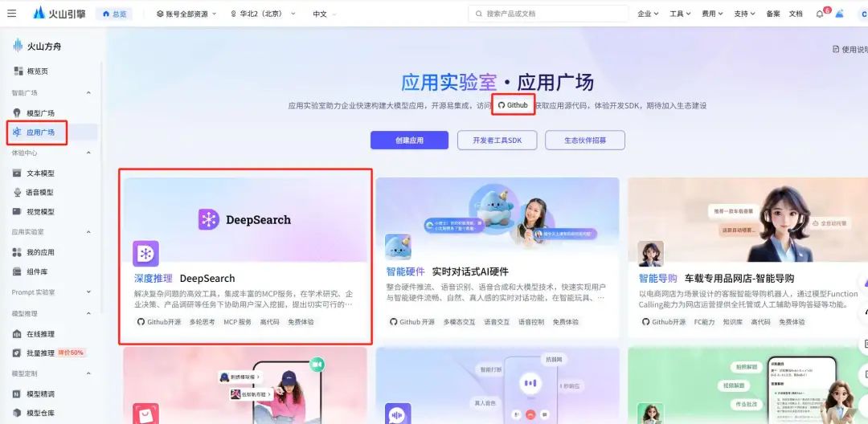The width and height of the screenshot is (868, 424).
Task: Click the 模型精调 icon
Action: coord(17,394)
